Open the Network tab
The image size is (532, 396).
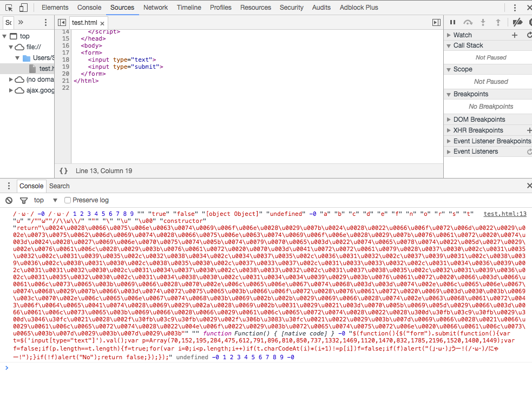point(155,8)
